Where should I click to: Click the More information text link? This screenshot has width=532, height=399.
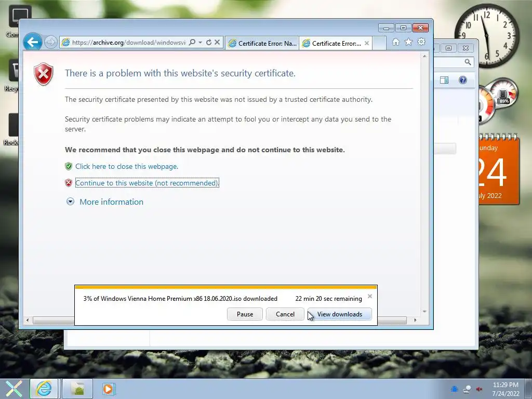[111, 202]
